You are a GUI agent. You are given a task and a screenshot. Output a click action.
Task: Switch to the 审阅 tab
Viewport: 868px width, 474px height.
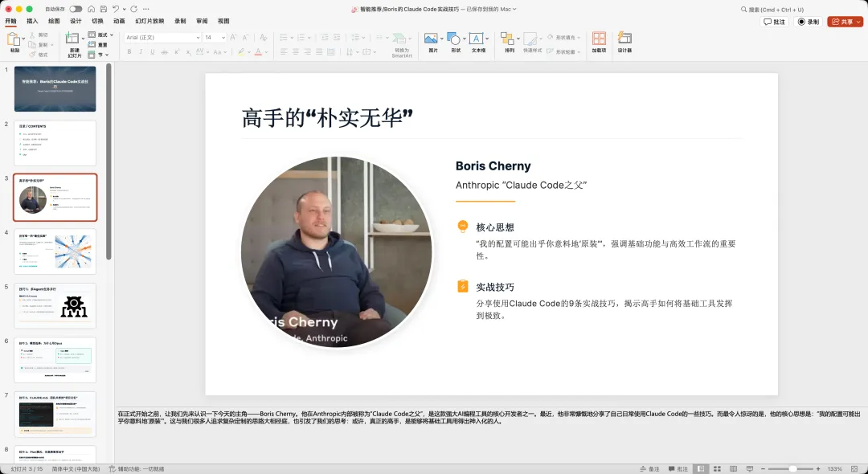tap(202, 21)
